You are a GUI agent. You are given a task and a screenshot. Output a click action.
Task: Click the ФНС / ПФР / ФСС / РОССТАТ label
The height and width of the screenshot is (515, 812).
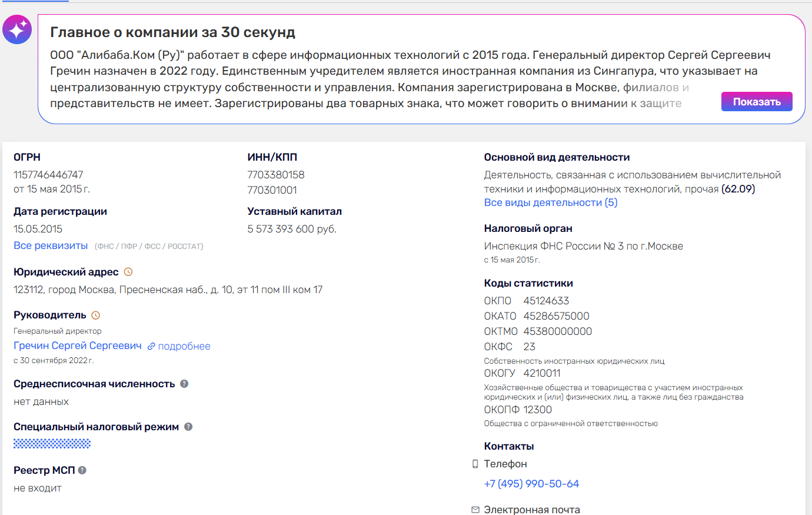[x=149, y=247]
